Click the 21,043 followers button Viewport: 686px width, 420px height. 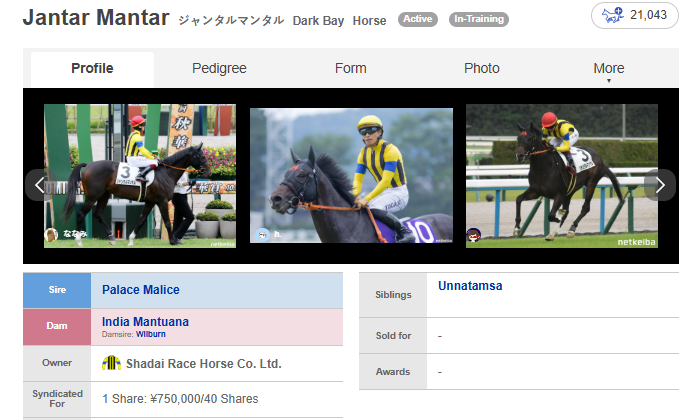pos(635,15)
